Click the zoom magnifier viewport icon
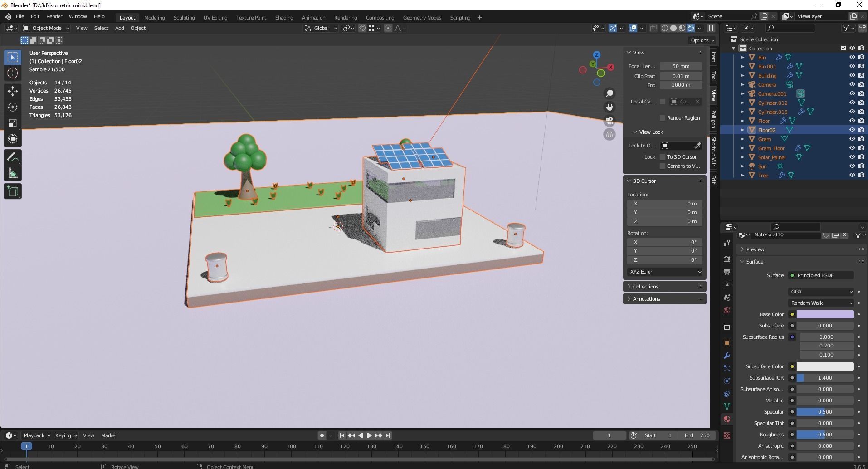The image size is (868, 469). coord(610,93)
